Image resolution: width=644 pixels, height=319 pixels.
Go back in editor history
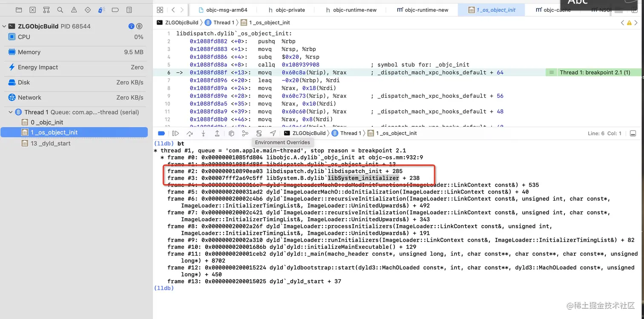click(x=173, y=10)
